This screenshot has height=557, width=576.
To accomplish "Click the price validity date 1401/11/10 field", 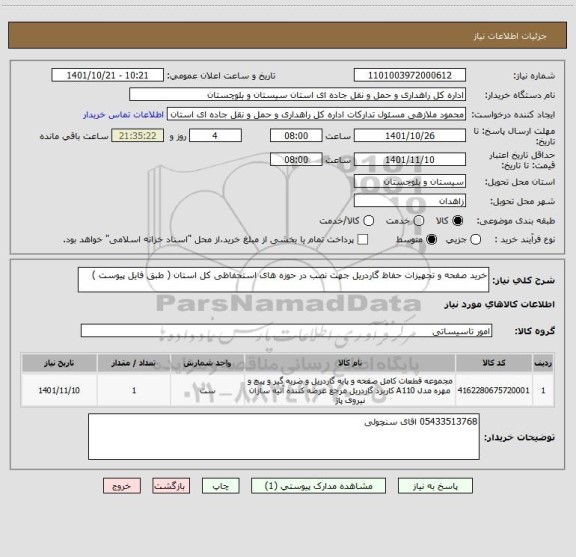I will click(410, 159).
